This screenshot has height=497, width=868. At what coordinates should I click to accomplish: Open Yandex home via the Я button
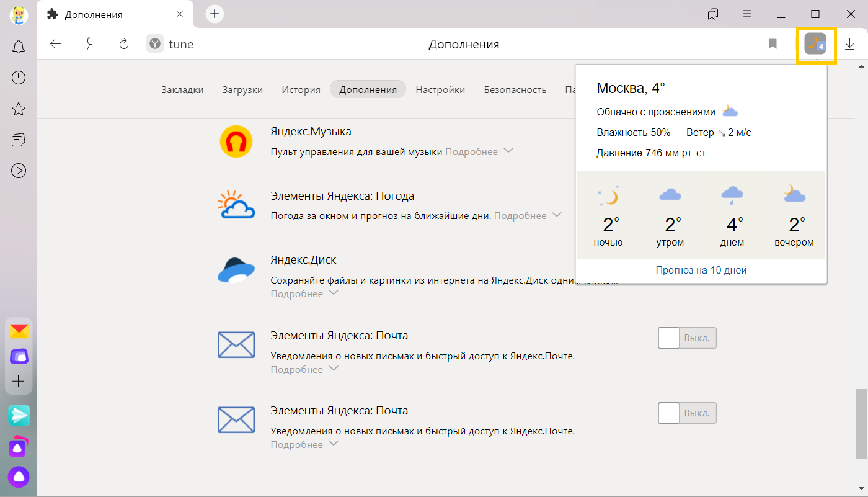coord(90,44)
